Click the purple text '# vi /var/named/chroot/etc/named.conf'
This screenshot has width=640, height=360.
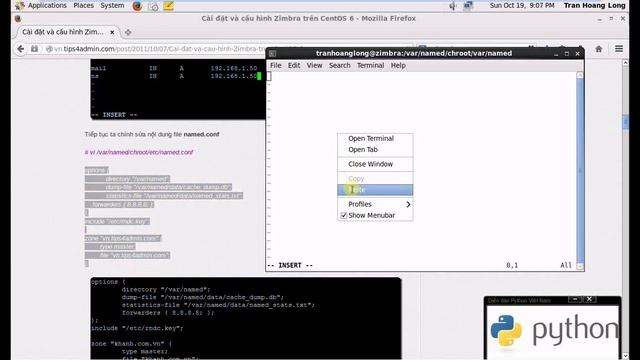pyautogui.click(x=139, y=152)
